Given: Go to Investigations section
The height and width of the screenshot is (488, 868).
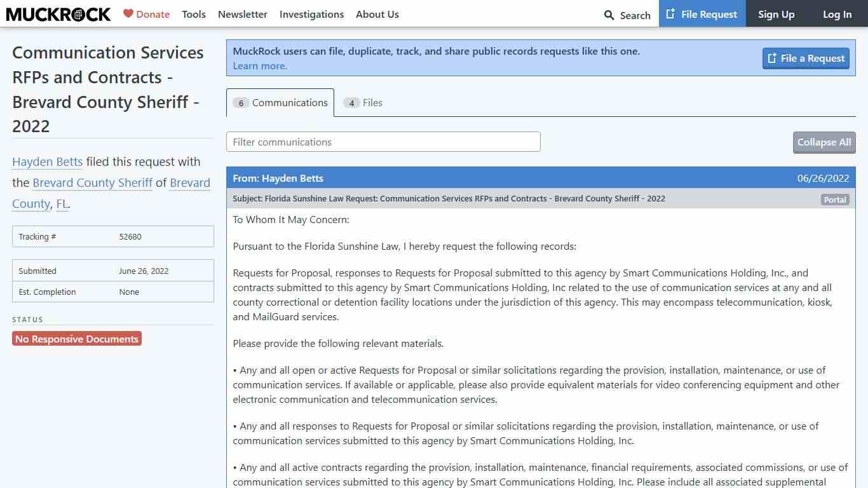Looking at the screenshot, I should point(311,14).
